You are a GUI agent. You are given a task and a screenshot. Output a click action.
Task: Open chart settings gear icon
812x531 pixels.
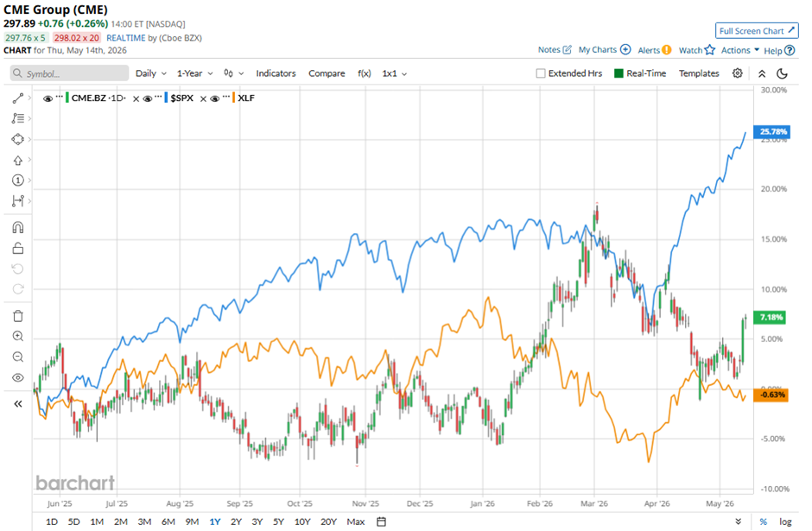point(738,73)
